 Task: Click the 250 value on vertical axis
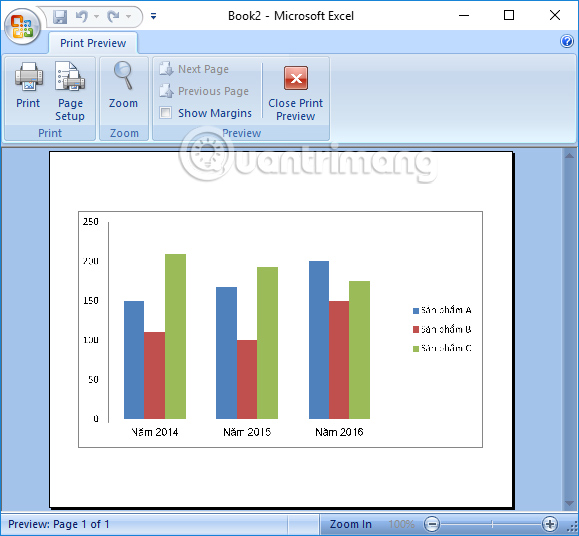click(90, 221)
